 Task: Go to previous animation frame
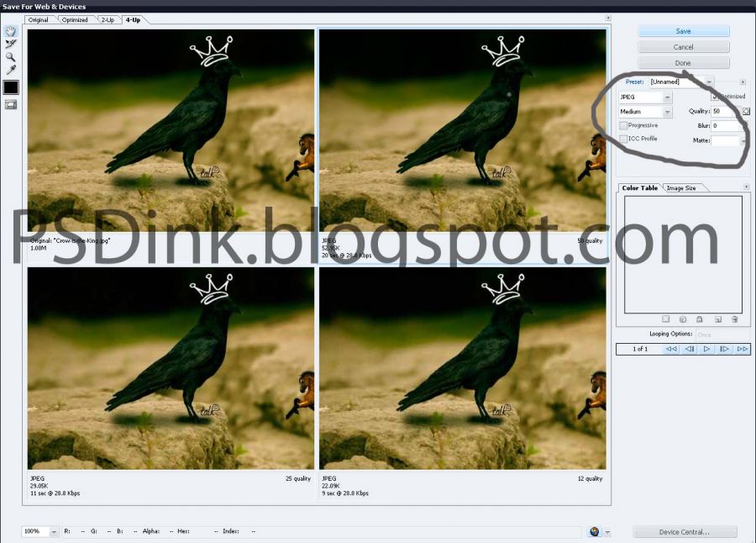(x=690, y=349)
